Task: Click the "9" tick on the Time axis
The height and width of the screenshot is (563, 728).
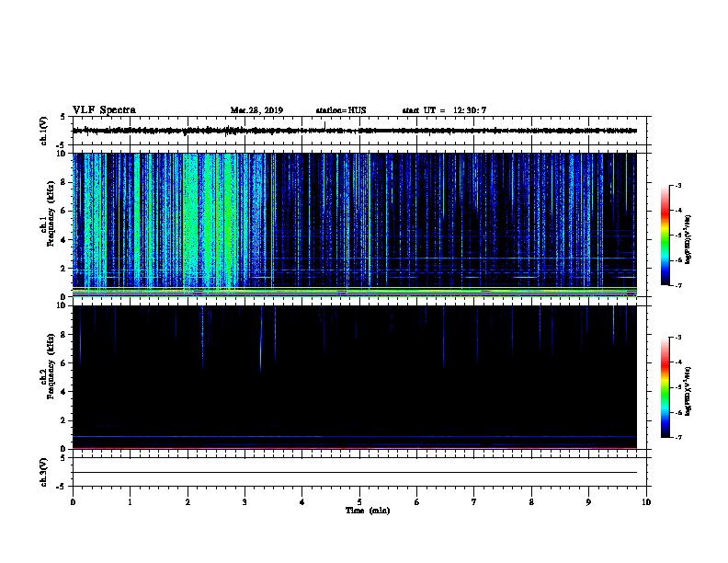Action: coord(588,501)
